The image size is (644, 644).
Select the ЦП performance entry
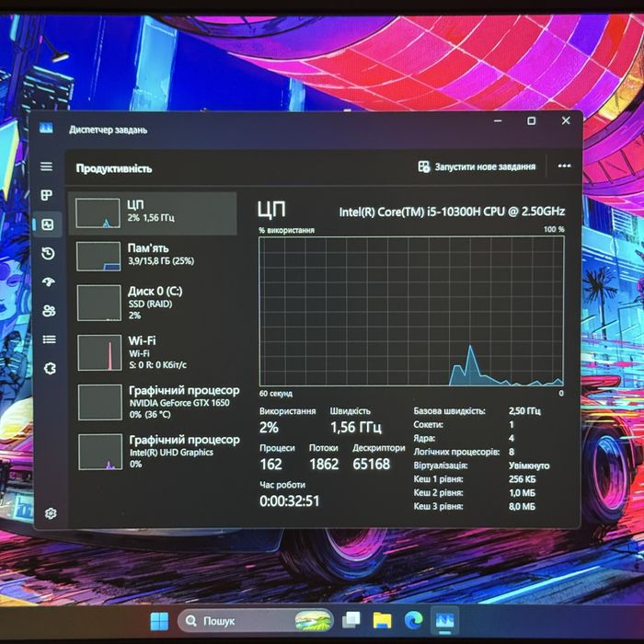click(153, 213)
